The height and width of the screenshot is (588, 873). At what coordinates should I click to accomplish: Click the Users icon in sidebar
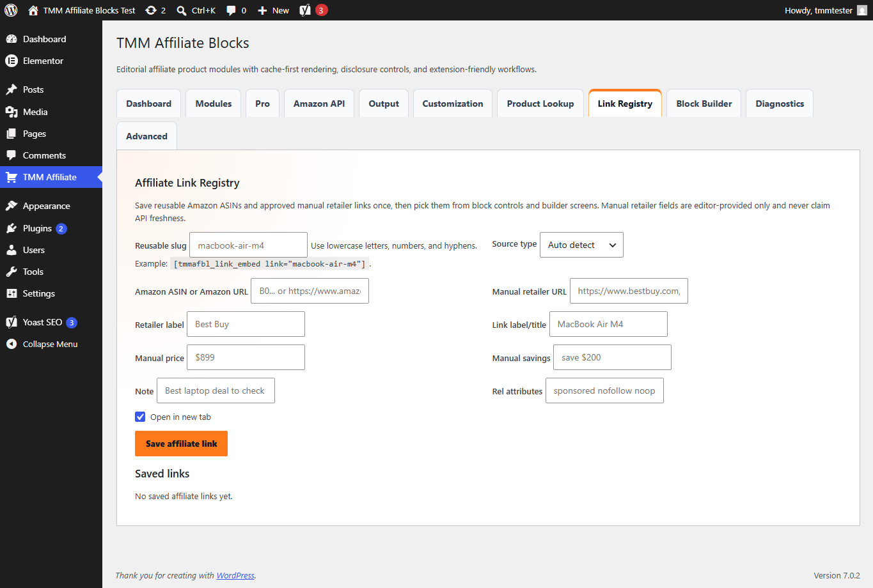point(12,250)
